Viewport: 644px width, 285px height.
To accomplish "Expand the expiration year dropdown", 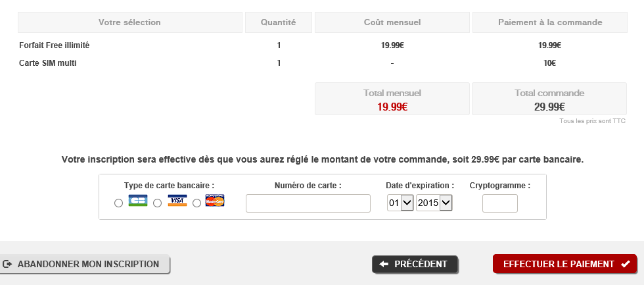I will [434, 203].
